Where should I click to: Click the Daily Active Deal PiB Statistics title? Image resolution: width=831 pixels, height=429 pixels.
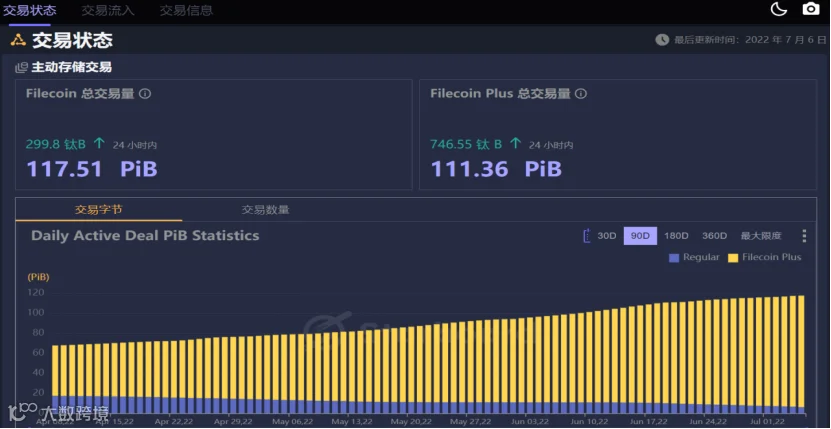(145, 236)
